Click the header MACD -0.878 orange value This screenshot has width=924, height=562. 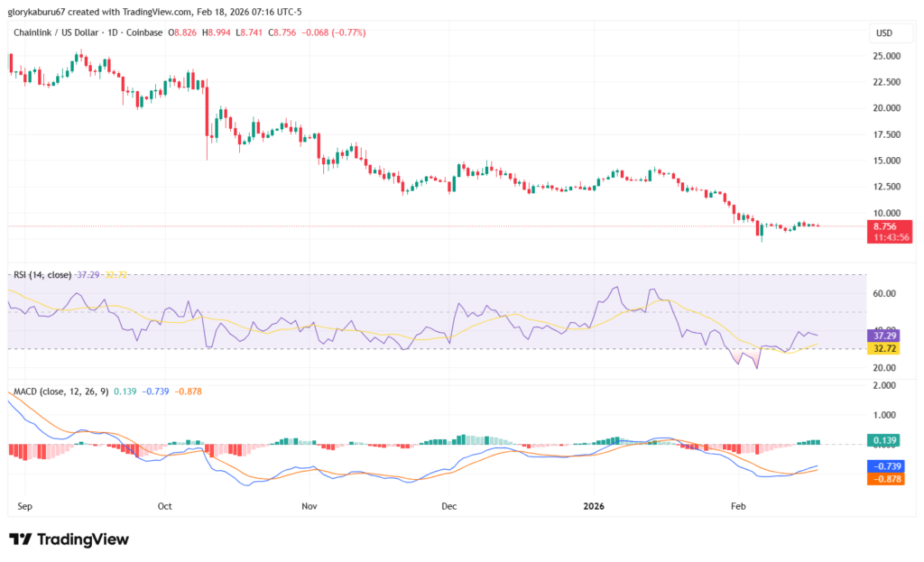click(188, 392)
